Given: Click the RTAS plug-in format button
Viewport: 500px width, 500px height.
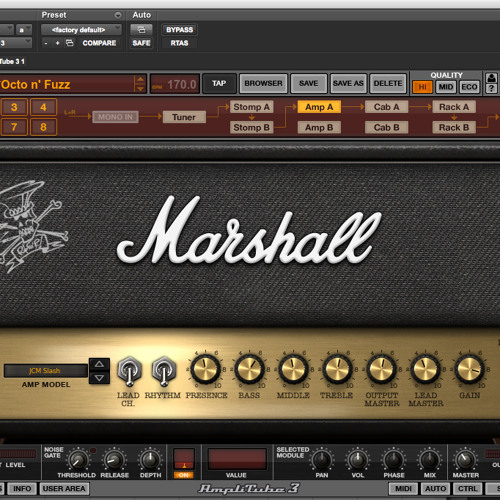Looking at the screenshot, I should (179, 43).
